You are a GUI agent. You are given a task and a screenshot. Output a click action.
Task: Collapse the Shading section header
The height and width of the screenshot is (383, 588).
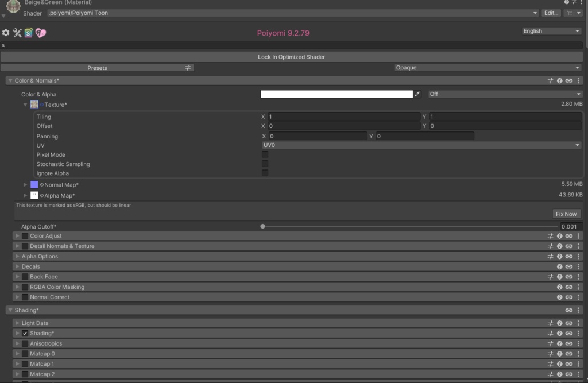(10, 310)
